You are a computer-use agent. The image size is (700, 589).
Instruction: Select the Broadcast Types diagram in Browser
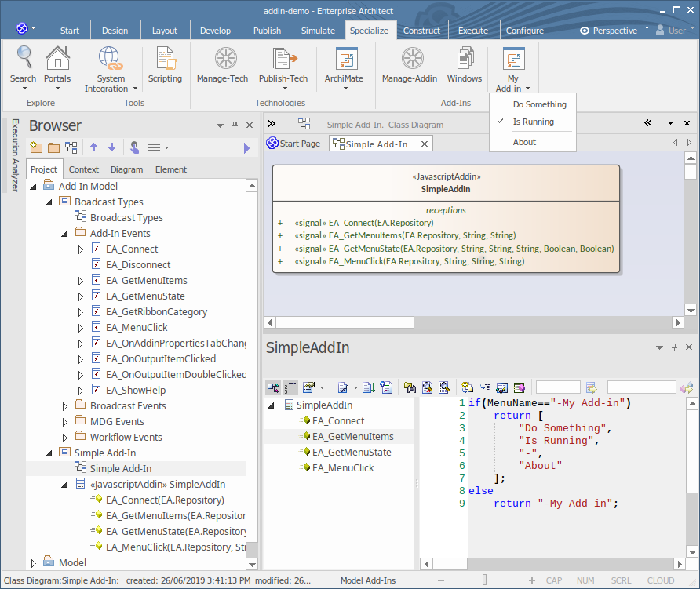click(x=126, y=218)
